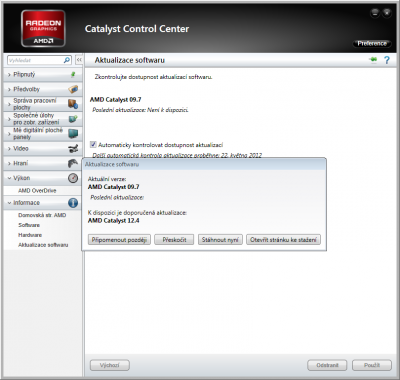Click the green pin page icon in header
This screenshot has width=400, height=380.
373,60
